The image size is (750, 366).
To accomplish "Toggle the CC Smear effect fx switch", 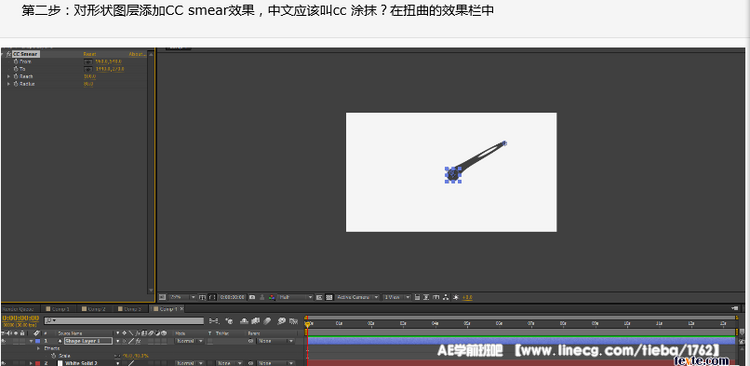I will click(8, 54).
